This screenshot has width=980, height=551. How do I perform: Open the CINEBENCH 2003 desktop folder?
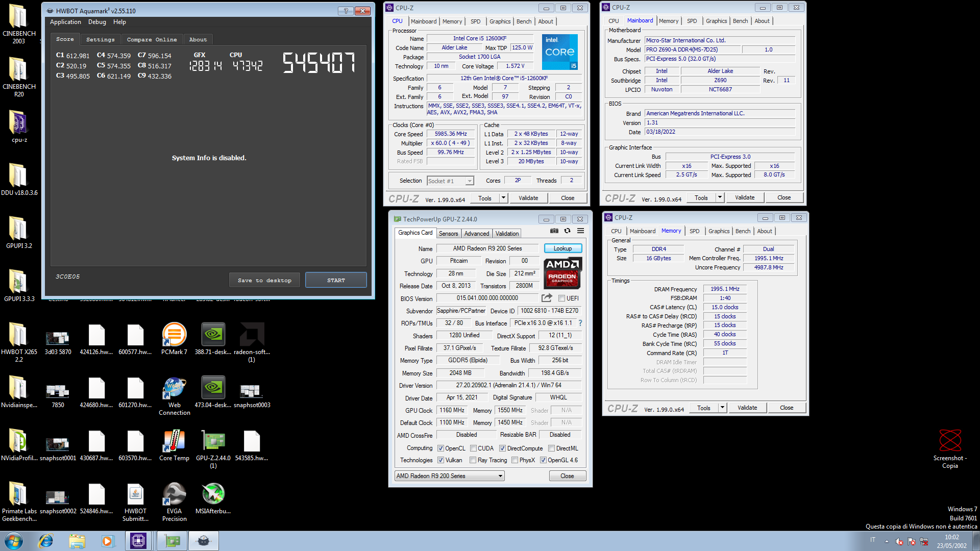pos(19,23)
